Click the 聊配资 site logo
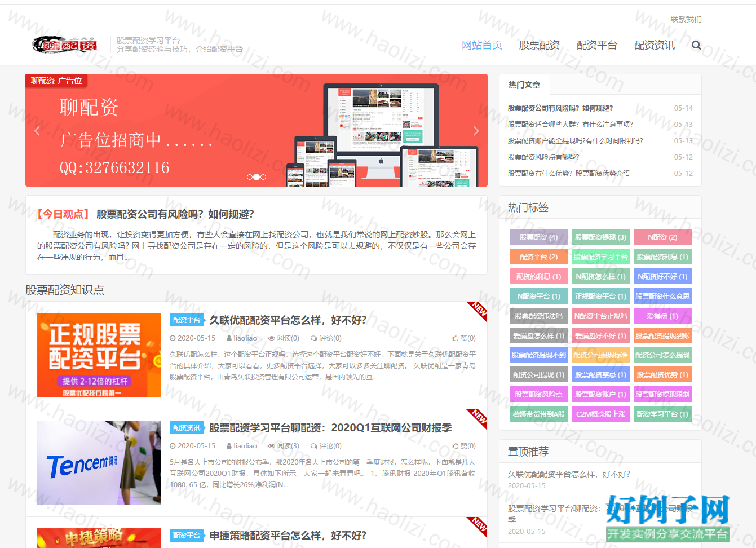The height and width of the screenshot is (548, 756). [x=65, y=45]
